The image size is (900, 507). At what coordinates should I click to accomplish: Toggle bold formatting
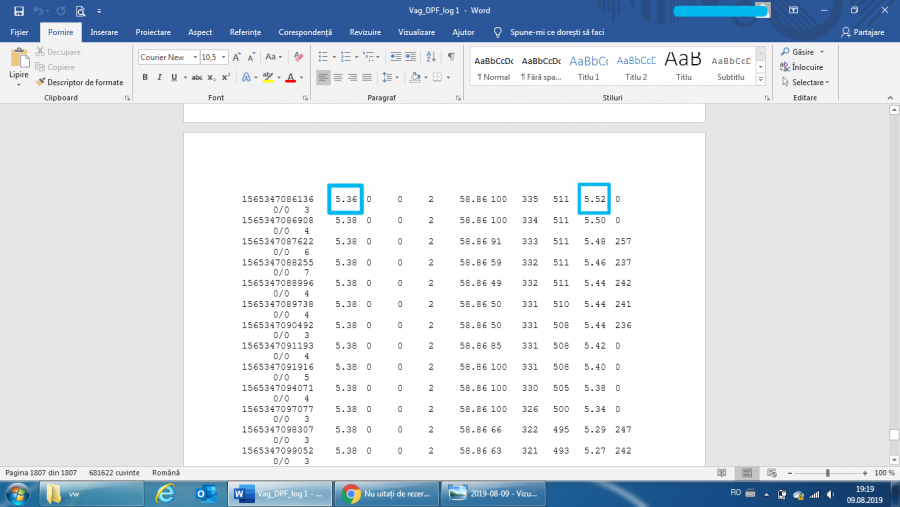(145, 77)
